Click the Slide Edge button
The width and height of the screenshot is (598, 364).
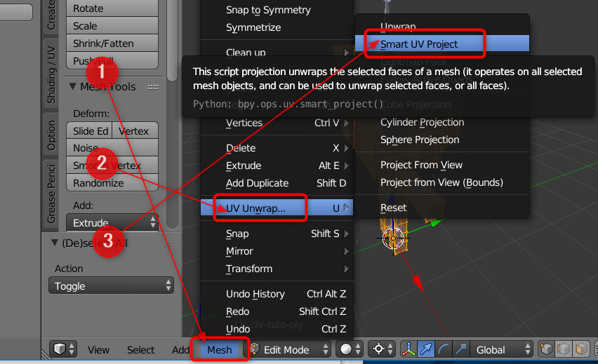coord(89,130)
